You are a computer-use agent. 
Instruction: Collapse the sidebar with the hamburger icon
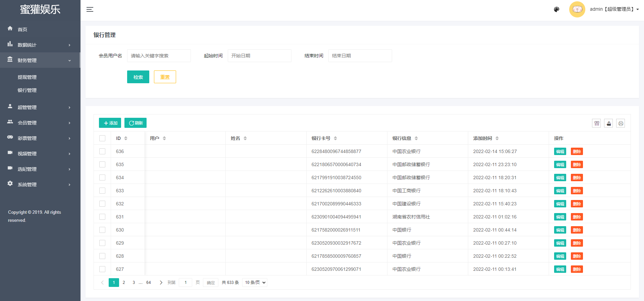tap(90, 9)
